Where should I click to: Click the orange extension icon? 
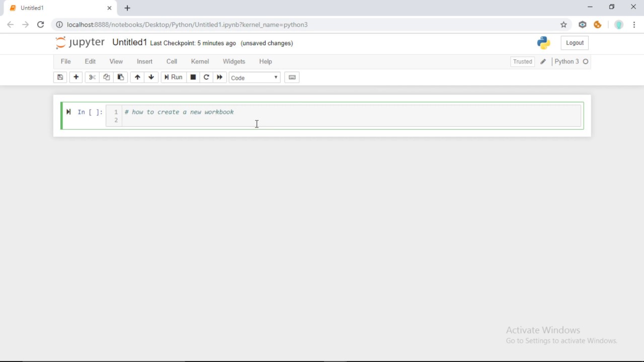(598, 25)
